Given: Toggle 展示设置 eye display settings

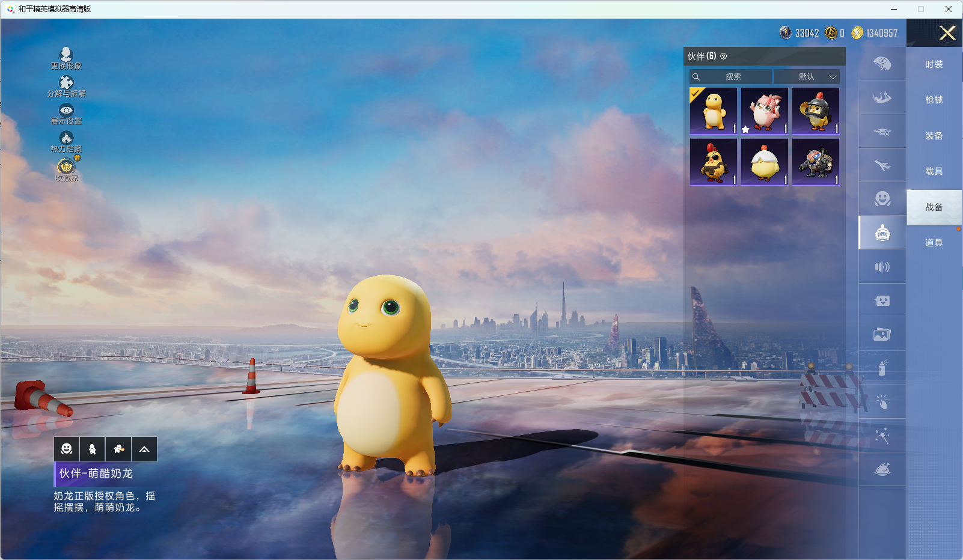Looking at the screenshot, I should 66,111.
